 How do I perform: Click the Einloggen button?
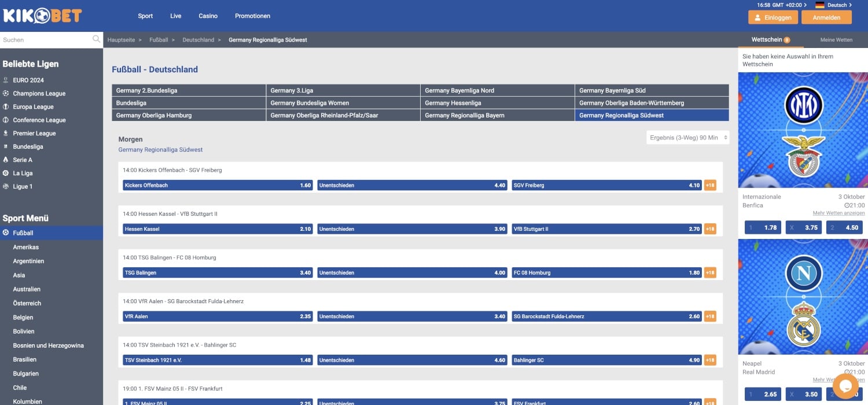(x=773, y=17)
